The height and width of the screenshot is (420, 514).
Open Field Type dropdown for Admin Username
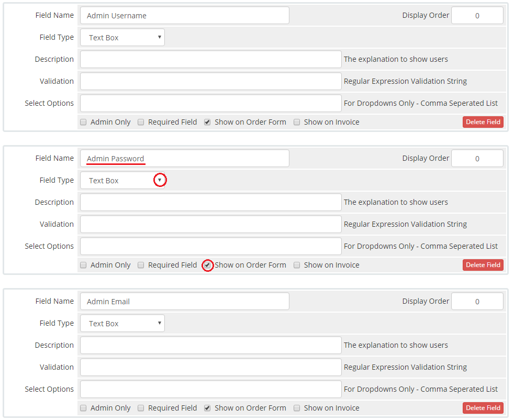coord(122,37)
